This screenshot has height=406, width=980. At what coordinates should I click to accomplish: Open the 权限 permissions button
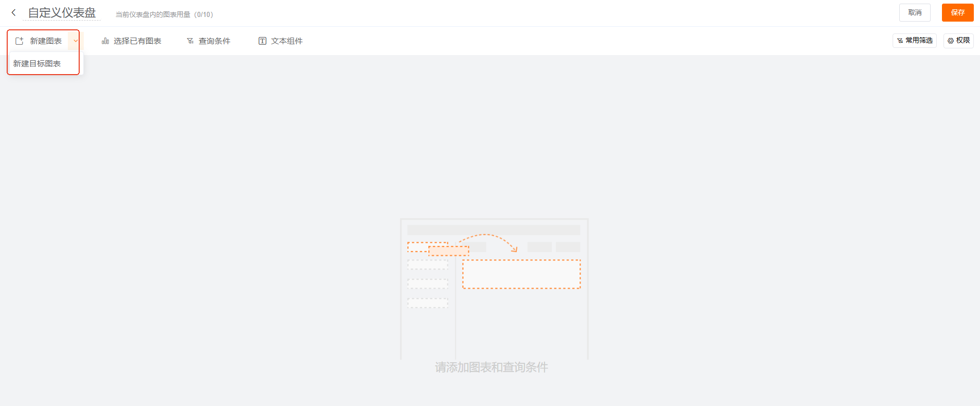[963, 41]
